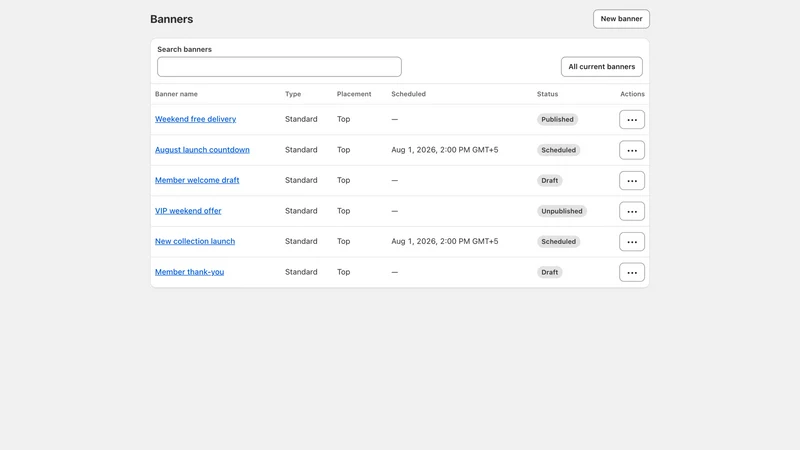Open actions menu for VIP weekend offer
Viewport: 800px width, 450px height.
(x=632, y=211)
